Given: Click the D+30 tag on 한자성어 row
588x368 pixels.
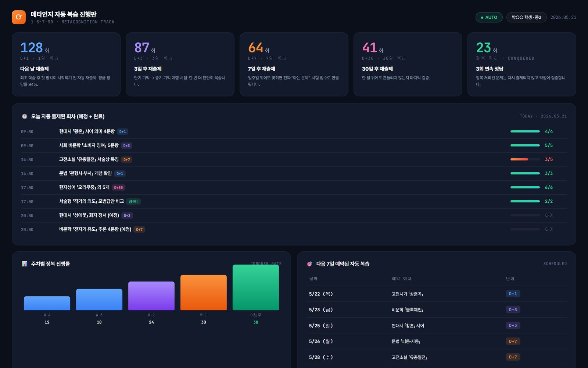Looking at the screenshot, I should 118,188.
